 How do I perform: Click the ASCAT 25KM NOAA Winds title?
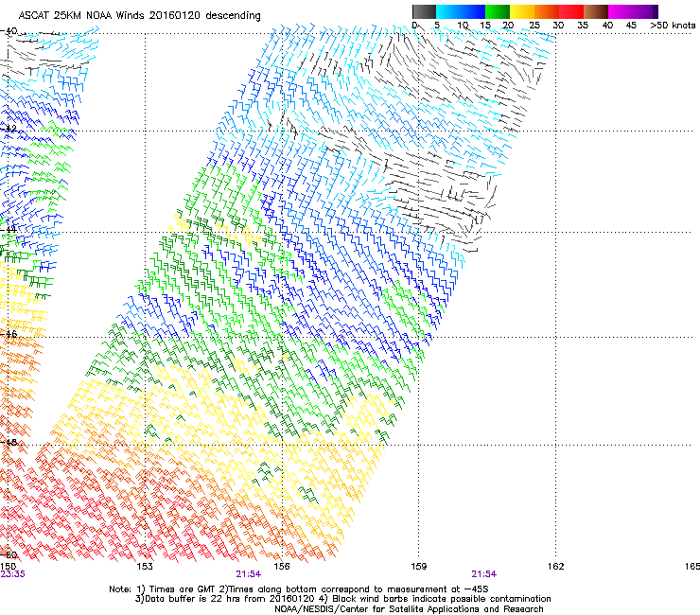[x=139, y=15]
